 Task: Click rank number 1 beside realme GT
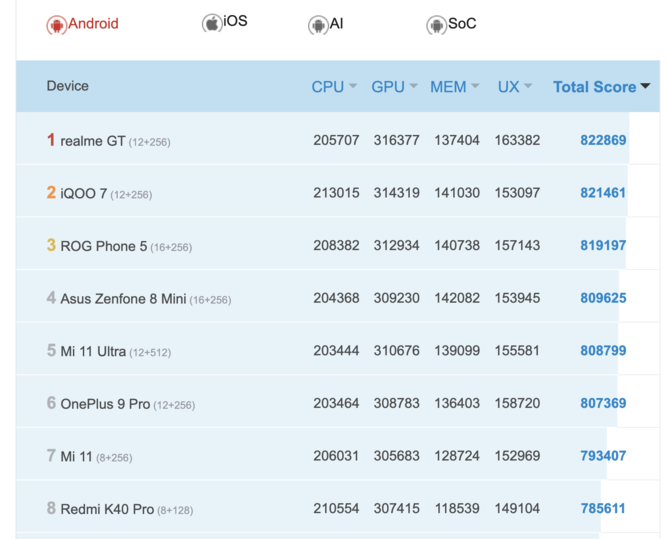[51, 139]
